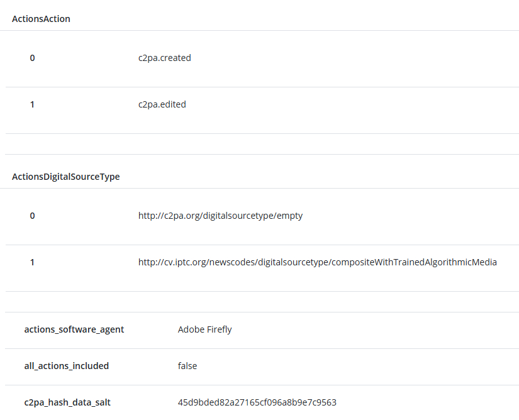Select index 0 in the ActionsAction table
Image resolution: width=519 pixels, height=420 pixels.
point(33,58)
